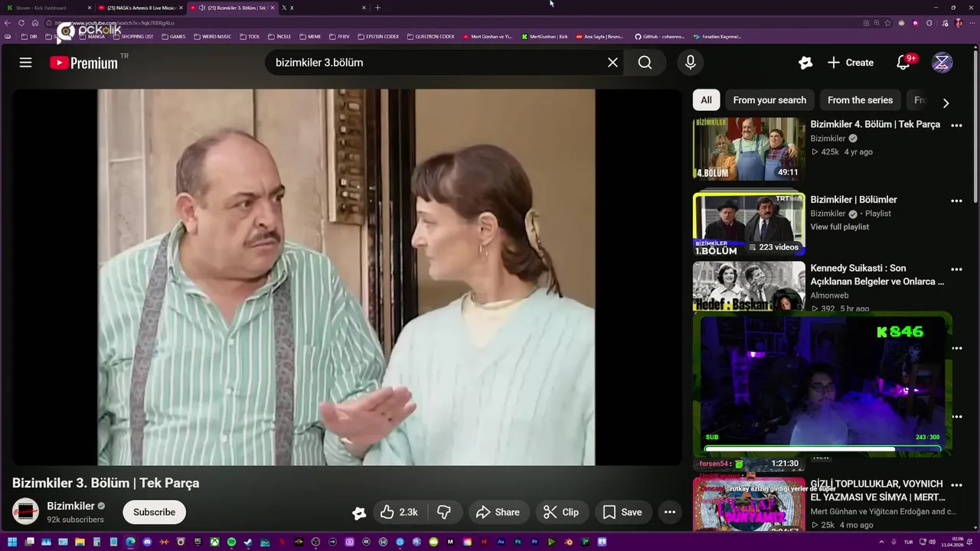Click the sparkle icon beside the like button
Viewport: 980px width, 551px height.
(358, 513)
